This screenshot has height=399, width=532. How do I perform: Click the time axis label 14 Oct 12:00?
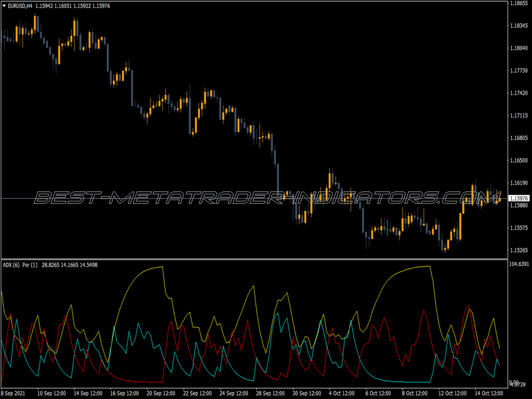pos(489,394)
